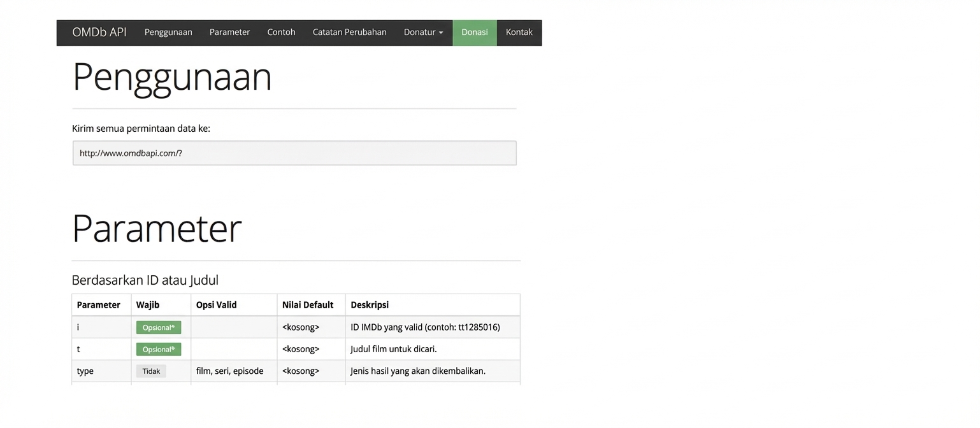Click 'ID IMDb yang valid' description
The width and height of the screenshot is (980, 428).
click(x=425, y=327)
